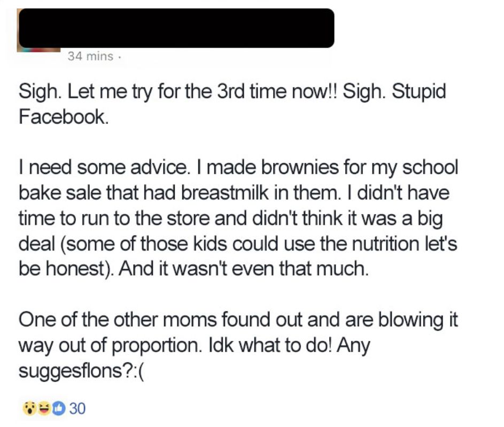Click 'Sigh. Let me try' opening line
This screenshot has width=504, height=427.
point(85,91)
